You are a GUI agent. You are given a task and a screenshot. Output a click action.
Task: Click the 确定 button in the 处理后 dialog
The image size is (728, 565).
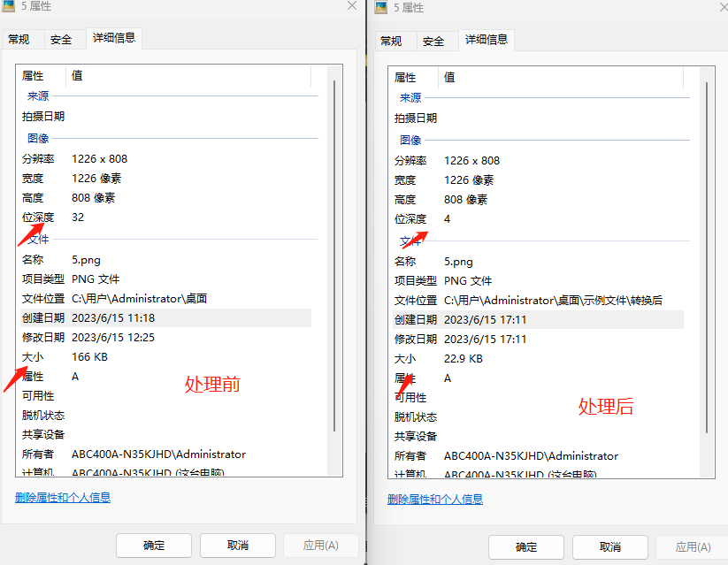point(525,546)
